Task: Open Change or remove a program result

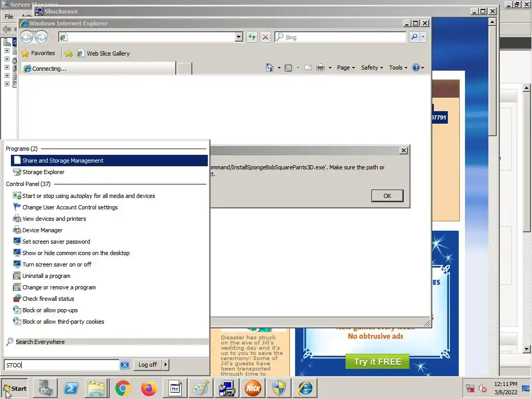Action: point(109,287)
